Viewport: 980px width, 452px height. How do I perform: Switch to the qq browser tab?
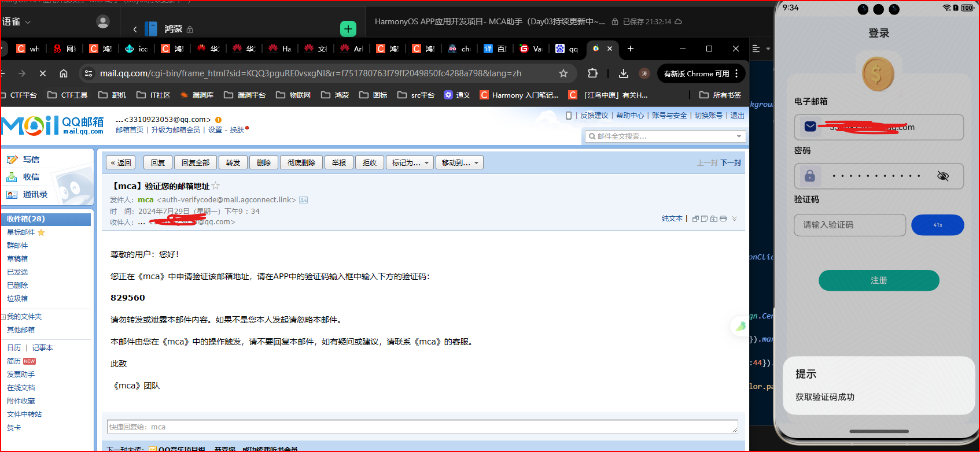567,49
